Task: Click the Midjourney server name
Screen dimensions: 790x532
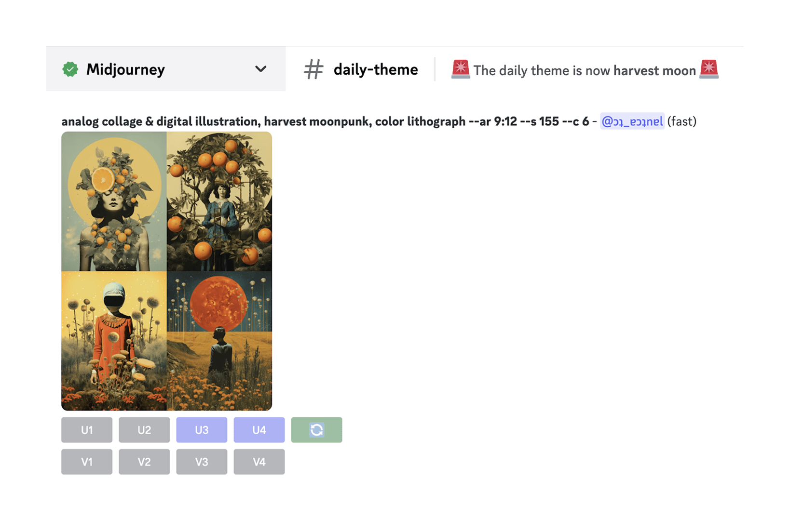Action: (x=125, y=69)
